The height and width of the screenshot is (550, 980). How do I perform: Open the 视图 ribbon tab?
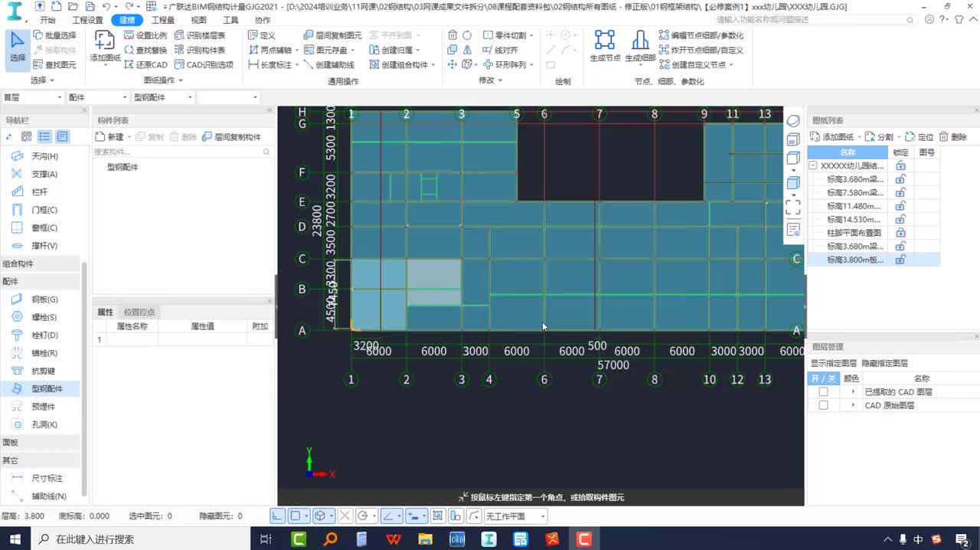pos(198,21)
